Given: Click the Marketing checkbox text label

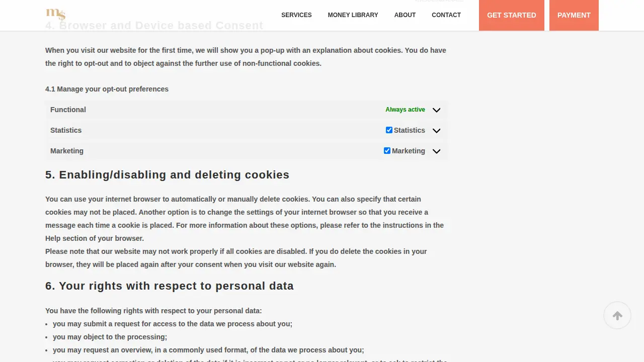Looking at the screenshot, I should point(409,151).
